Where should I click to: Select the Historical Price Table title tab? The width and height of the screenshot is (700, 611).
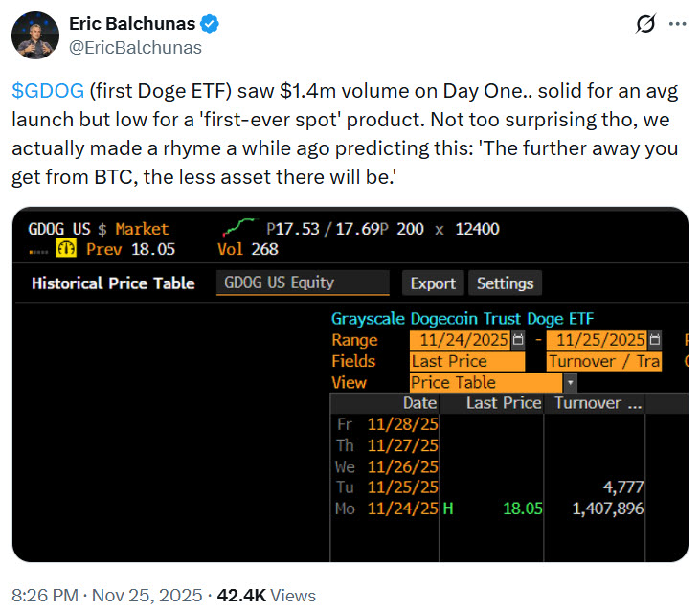(113, 283)
